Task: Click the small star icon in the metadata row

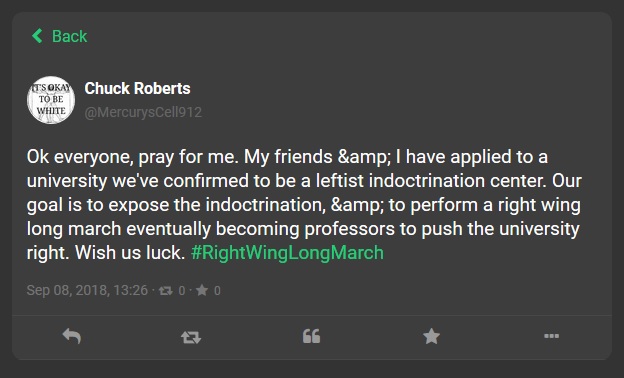Action: pyautogui.click(x=202, y=290)
